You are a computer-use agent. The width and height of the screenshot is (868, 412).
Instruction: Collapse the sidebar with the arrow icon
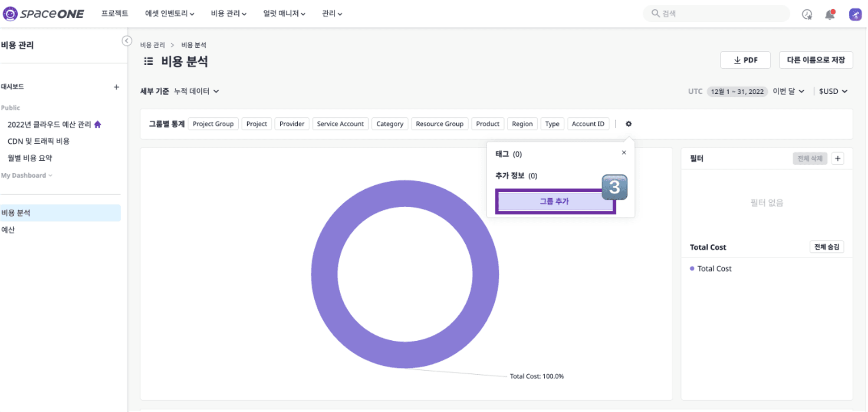click(x=127, y=41)
